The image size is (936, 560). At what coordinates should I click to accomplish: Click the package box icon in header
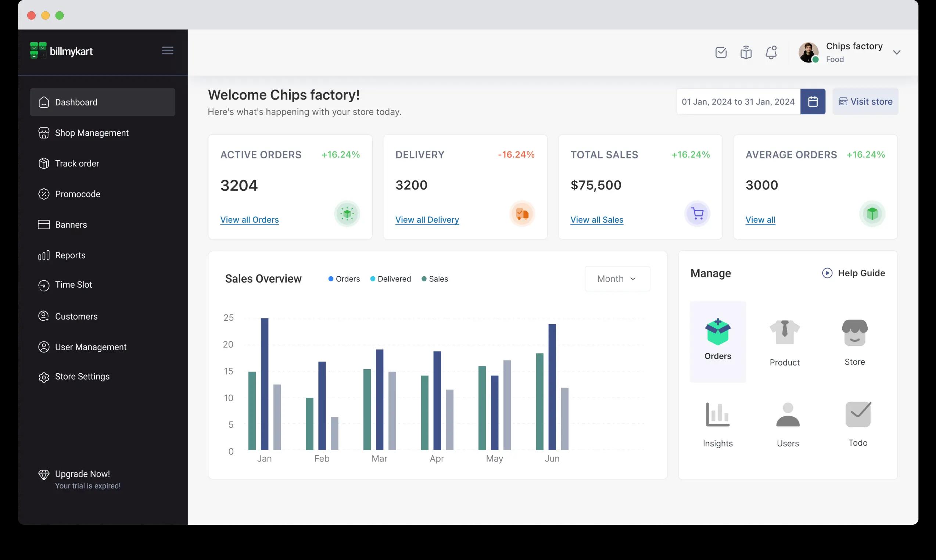tap(746, 52)
